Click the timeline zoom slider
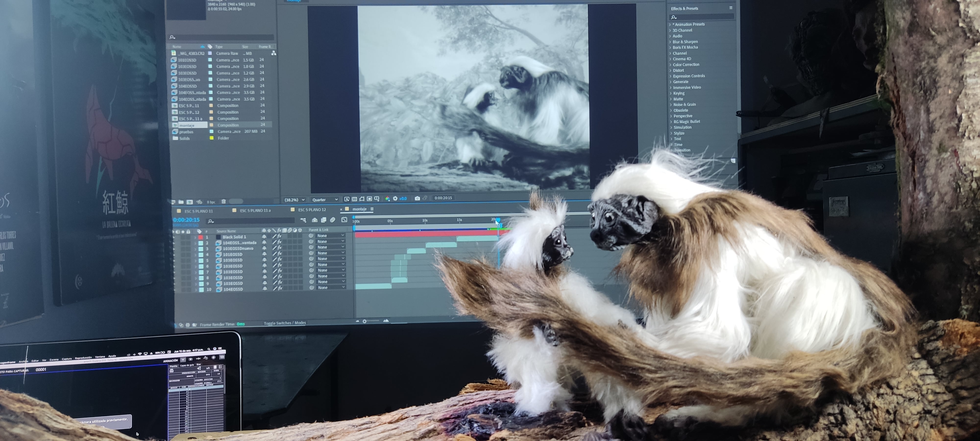The height and width of the screenshot is (441, 980). pyautogui.click(x=365, y=321)
